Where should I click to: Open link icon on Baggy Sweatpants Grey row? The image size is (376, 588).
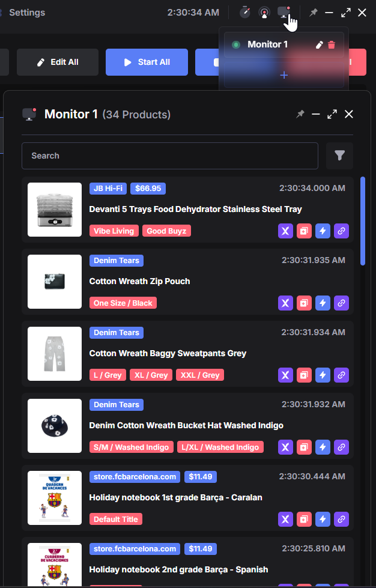pyautogui.click(x=342, y=375)
